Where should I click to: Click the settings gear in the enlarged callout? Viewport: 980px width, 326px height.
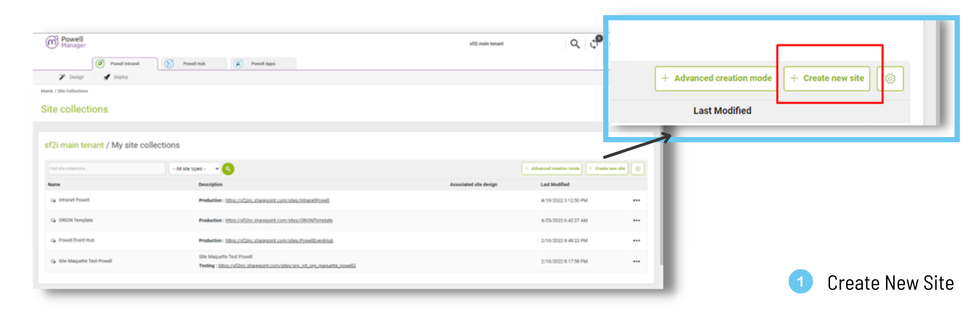pyautogui.click(x=890, y=79)
